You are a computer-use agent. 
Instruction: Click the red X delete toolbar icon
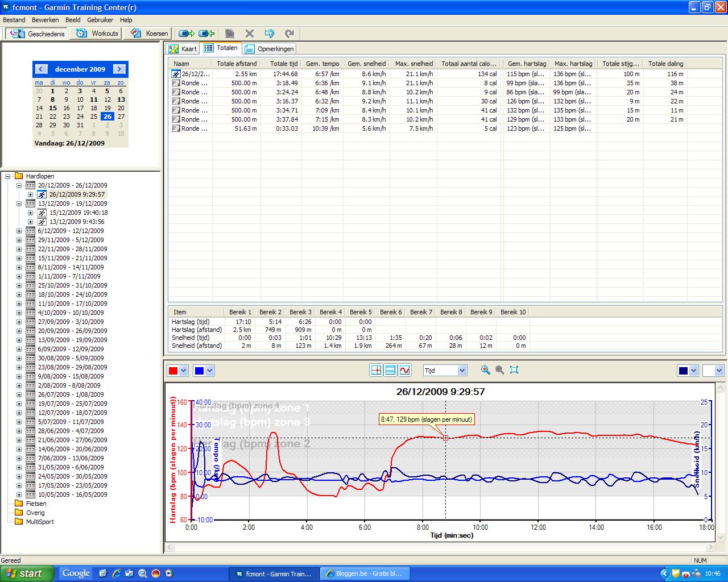tap(249, 34)
